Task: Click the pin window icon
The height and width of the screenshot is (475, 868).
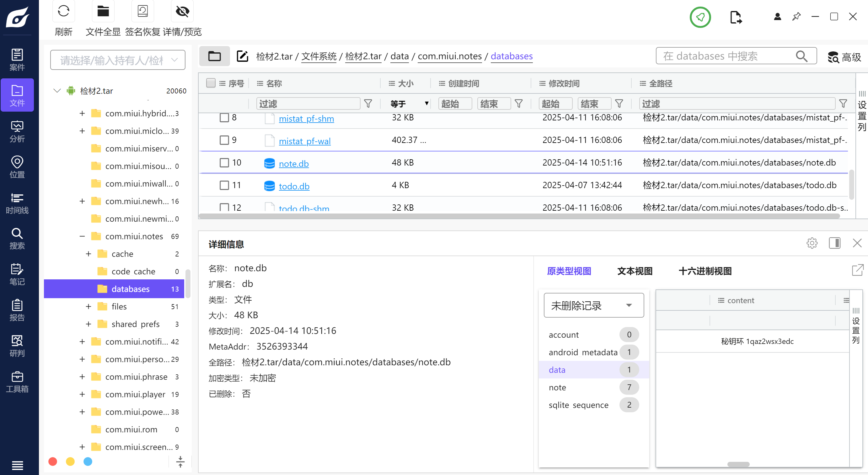Action: (x=796, y=17)
